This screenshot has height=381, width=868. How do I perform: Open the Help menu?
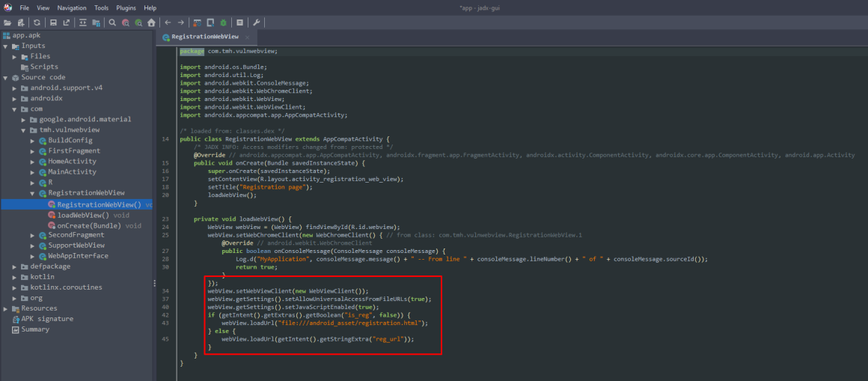click(x=150, y=8)
